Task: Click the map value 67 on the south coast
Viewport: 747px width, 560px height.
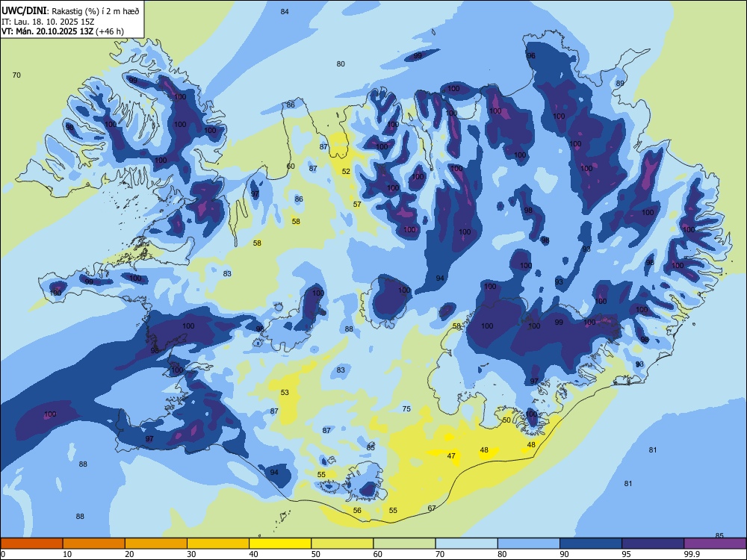Action: click(432, 508)
